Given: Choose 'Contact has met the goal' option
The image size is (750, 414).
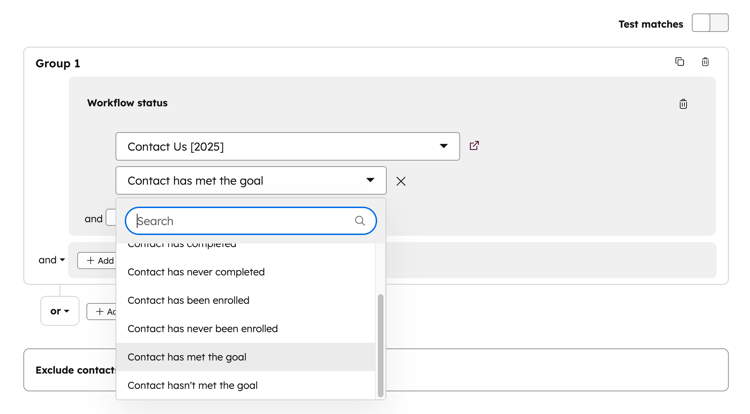Looking at the screenshot, I should pos(245,357).
